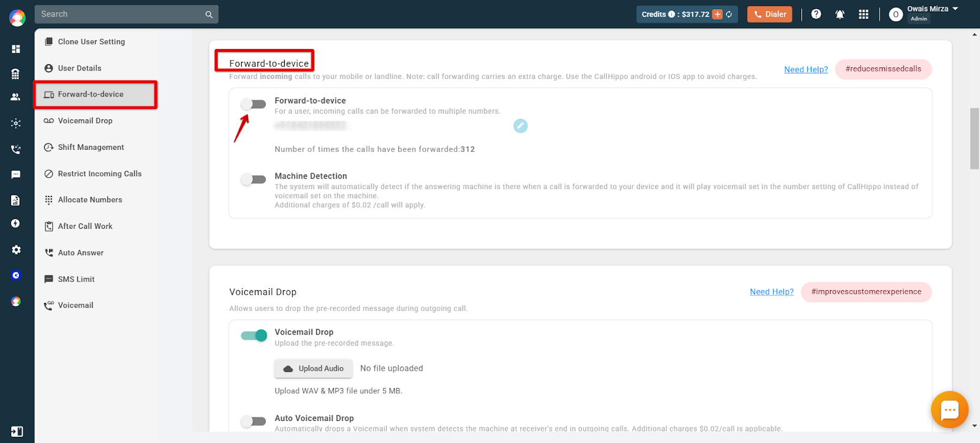Viewport: 980px width, 443px height.
Task: Click the blurred forwarded phone number
Action: [x=311, y=125]
